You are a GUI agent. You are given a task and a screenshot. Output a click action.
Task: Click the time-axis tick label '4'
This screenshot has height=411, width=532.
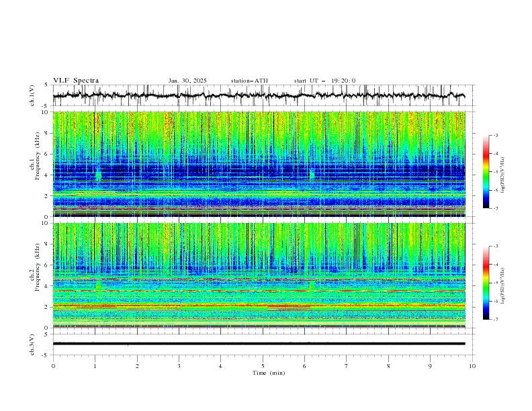point(220,366)
